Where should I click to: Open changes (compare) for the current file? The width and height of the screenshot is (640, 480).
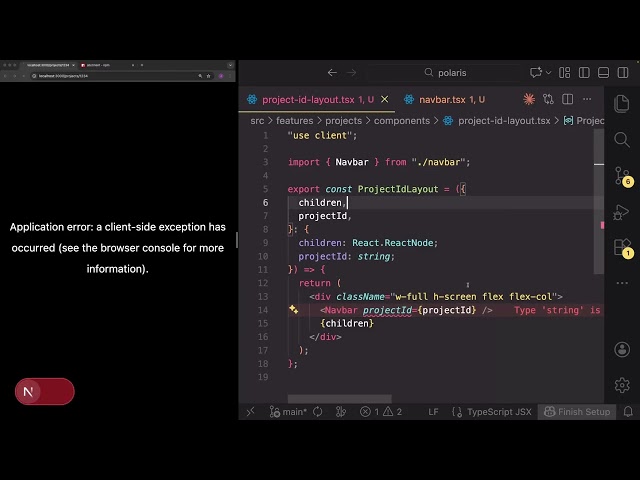click(x=548, y=99)
